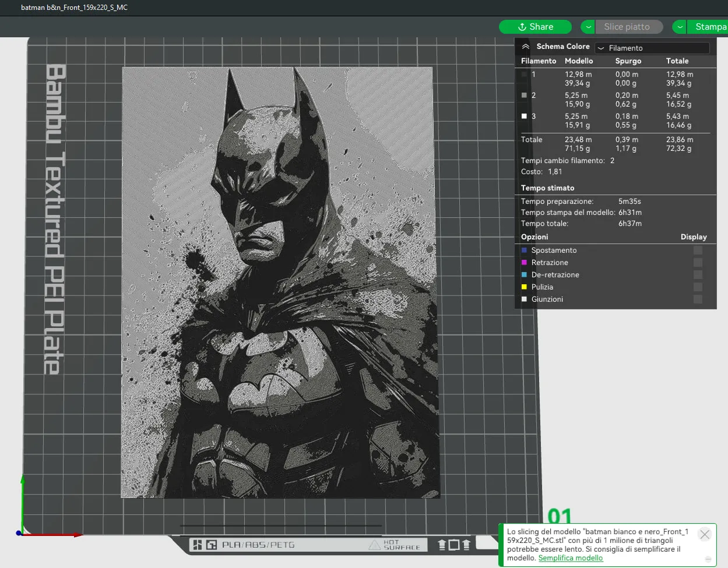
Task: Open the dropdown arrow beside Stampa
Action: (679, 27)
